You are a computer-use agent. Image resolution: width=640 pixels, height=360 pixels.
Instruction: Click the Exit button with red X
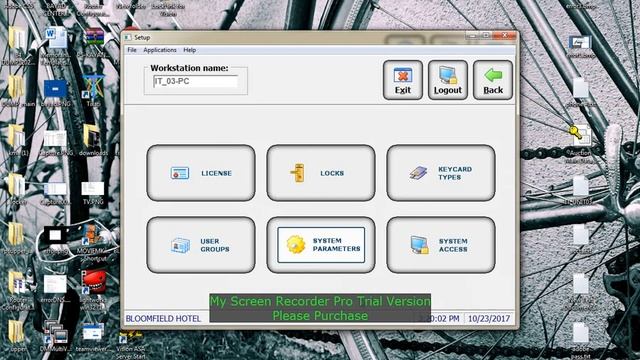click(403, 80)
